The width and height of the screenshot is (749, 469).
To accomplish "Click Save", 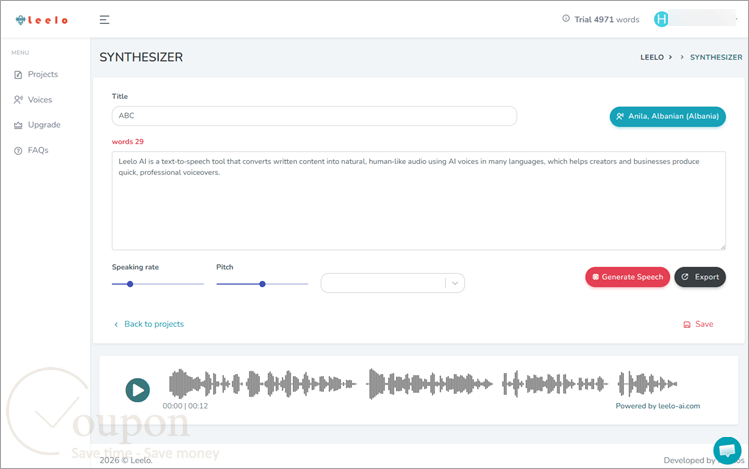I will (698, 324).
